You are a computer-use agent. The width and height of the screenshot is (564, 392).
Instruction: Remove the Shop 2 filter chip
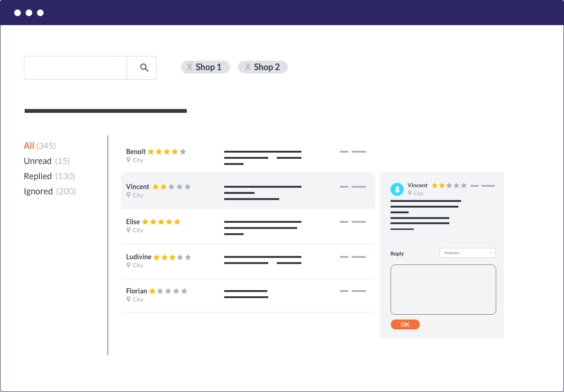[247, 67]
